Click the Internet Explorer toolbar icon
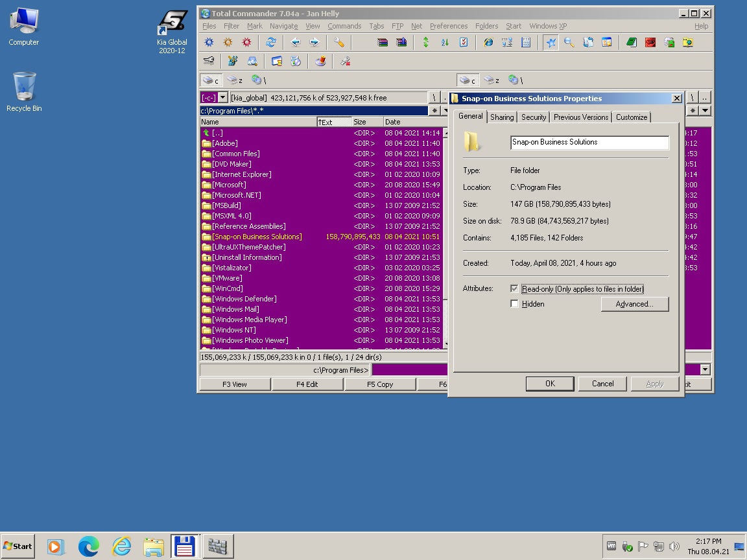The image size is (747, 560). click(x=488, y=42)
